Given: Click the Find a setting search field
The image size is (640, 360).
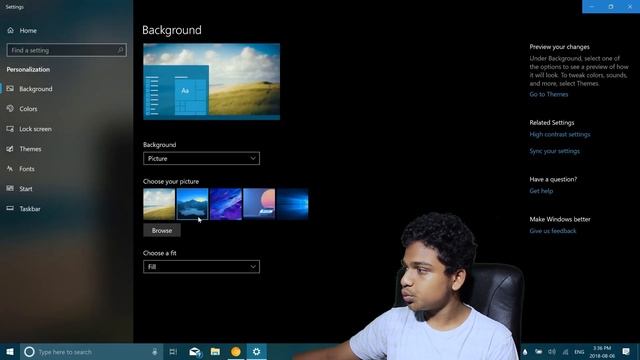Looking at the screenshot, I should [x=67, y=50].
